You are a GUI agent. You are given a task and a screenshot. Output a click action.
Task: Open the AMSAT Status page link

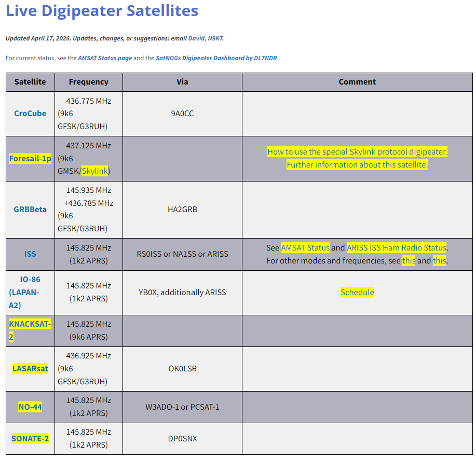pos(105,58)
